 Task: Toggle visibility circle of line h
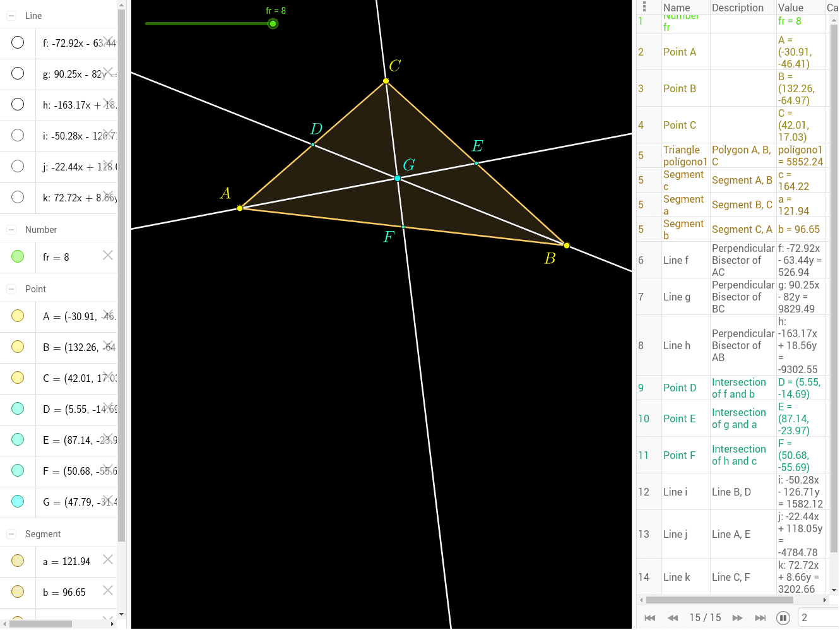[x=18, y=104]
